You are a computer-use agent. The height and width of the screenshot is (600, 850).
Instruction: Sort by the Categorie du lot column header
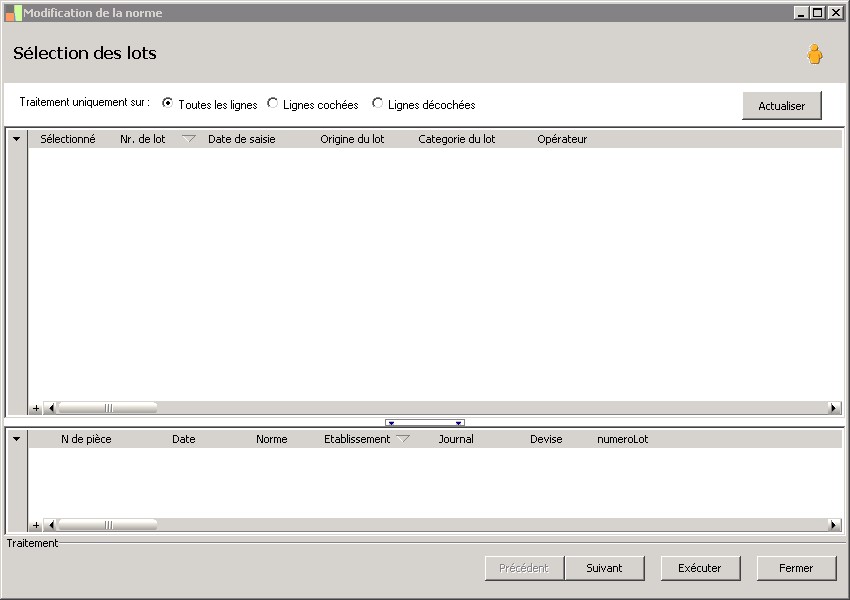click(x=457, y=139)
